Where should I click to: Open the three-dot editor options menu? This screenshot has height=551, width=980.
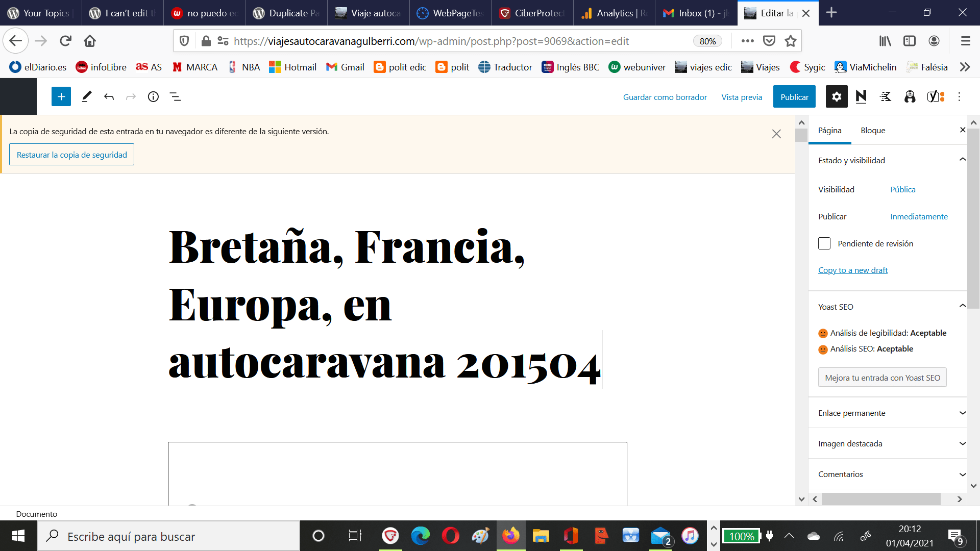point(959,96)
